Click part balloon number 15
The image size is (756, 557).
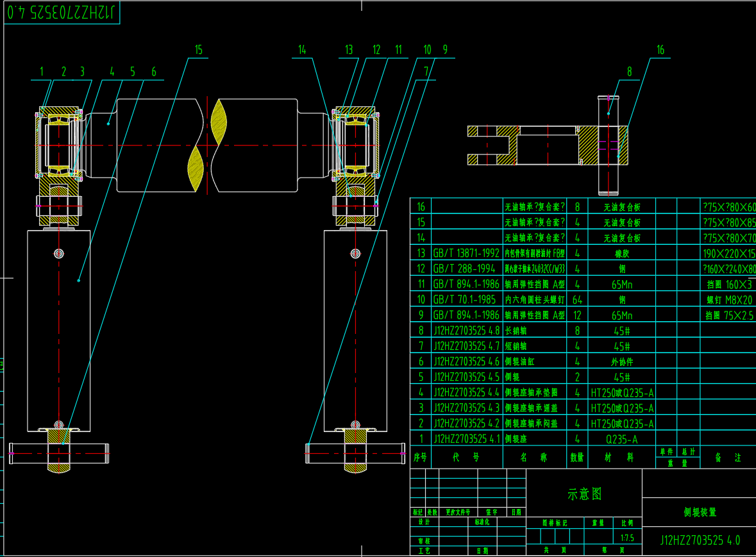[198, 50]
